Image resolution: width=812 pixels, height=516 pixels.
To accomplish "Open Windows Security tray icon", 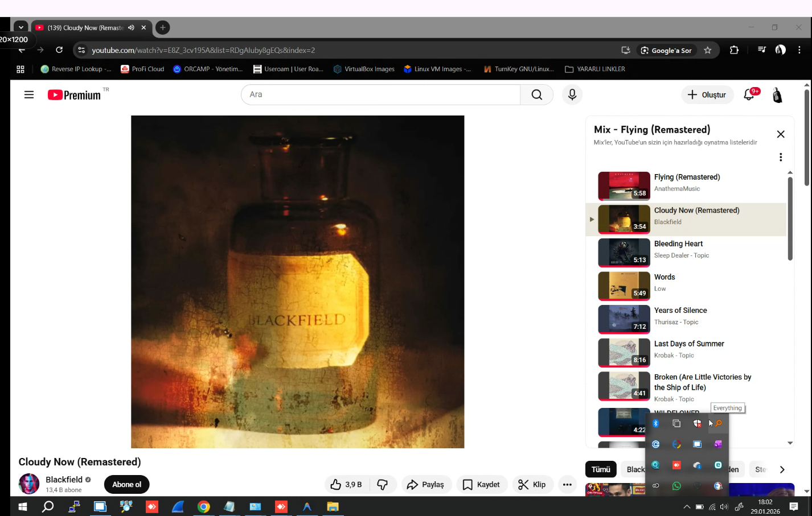I will (x=697, y=423).
